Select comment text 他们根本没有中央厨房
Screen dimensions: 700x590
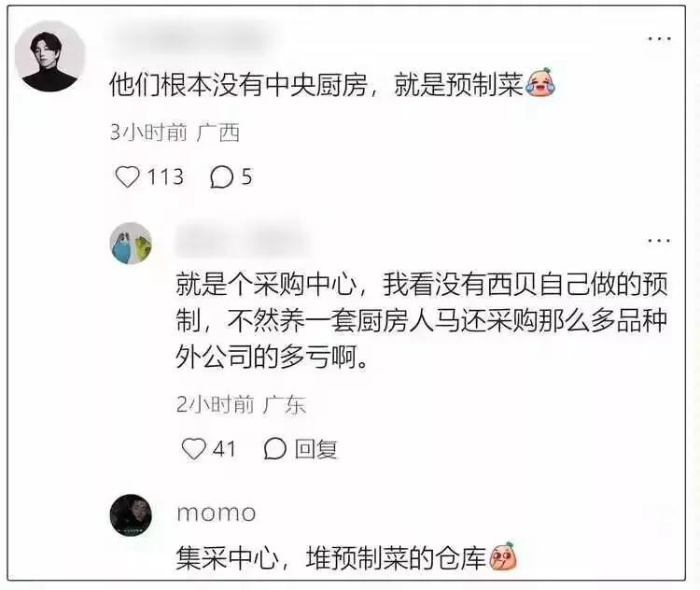[x=238, y=84]
